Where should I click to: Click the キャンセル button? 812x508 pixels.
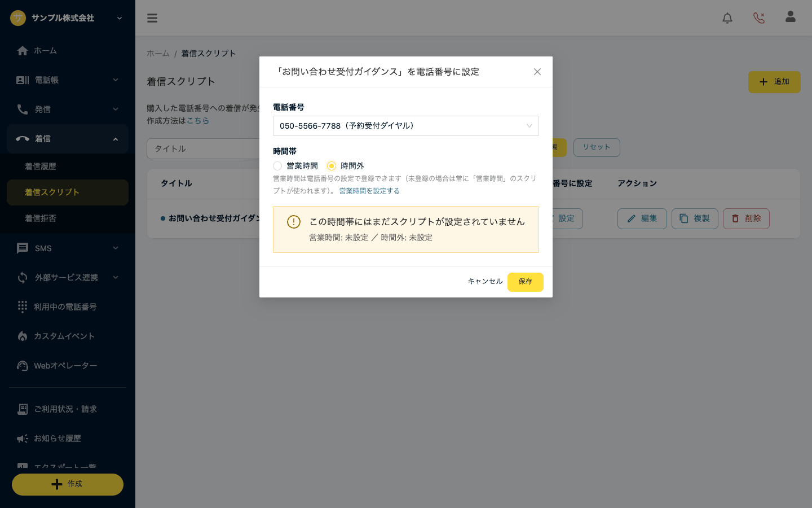point(485,282)
